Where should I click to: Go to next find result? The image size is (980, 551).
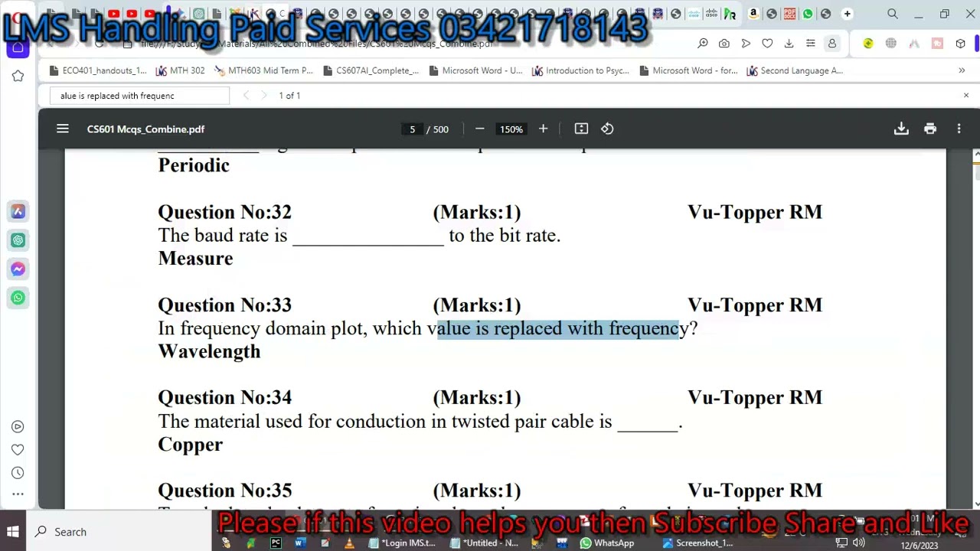(x=263, y=96)
